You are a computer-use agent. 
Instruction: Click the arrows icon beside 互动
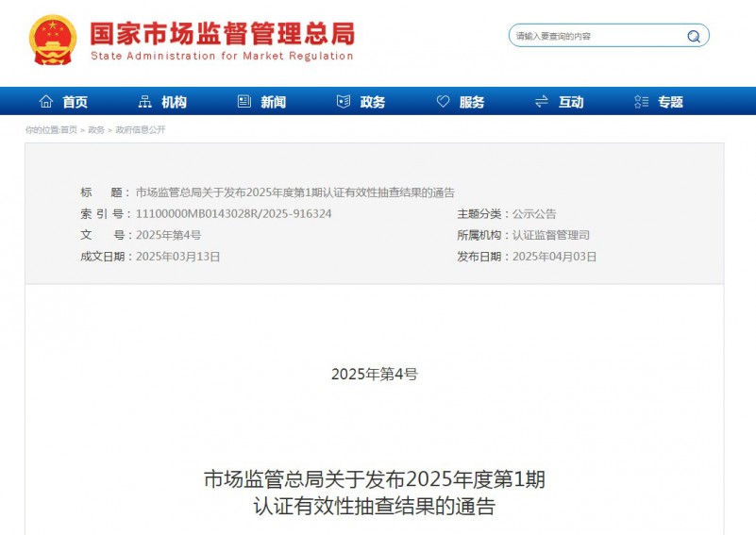tap(542, 101)
